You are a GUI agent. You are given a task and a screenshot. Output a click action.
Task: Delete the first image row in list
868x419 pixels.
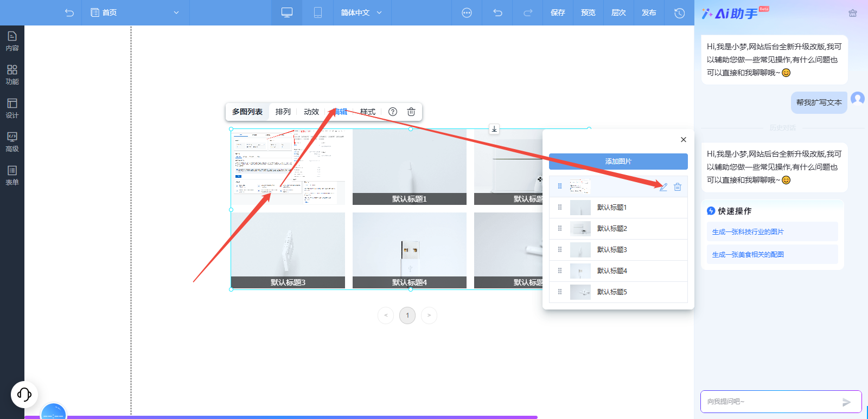[x=678, y=187]
